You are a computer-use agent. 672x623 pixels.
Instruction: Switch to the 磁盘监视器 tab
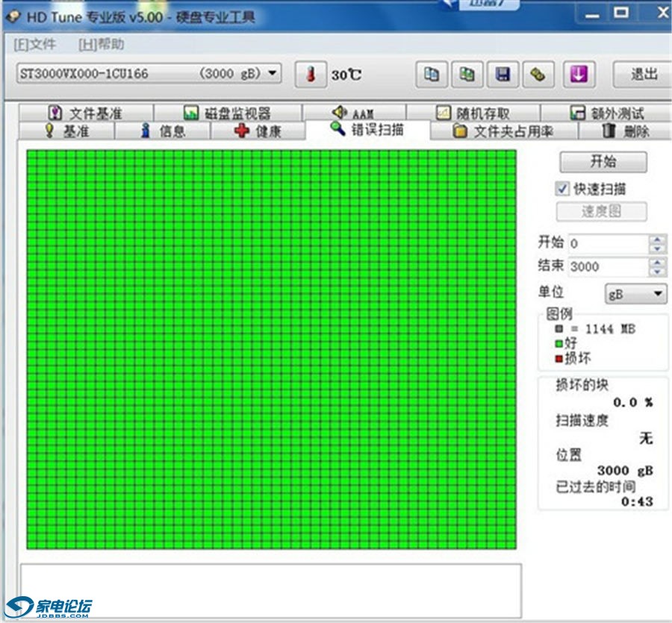pyautogui.click(x=228, y=113)
